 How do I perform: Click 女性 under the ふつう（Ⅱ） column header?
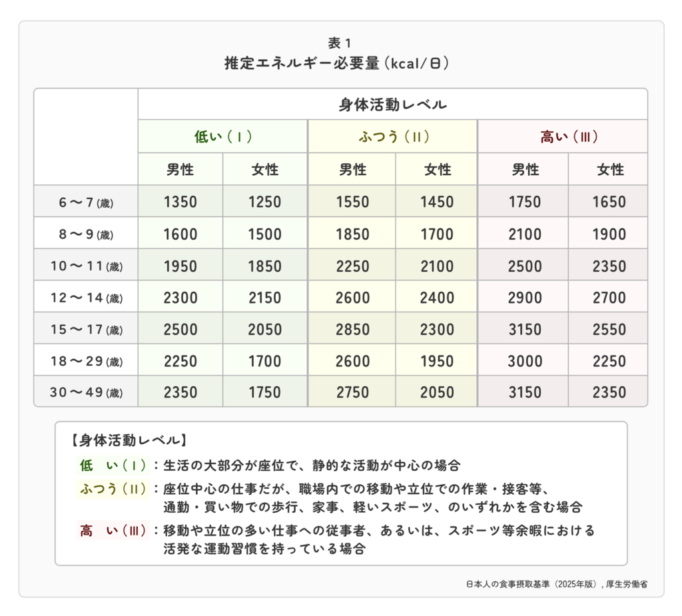(438, 169)
